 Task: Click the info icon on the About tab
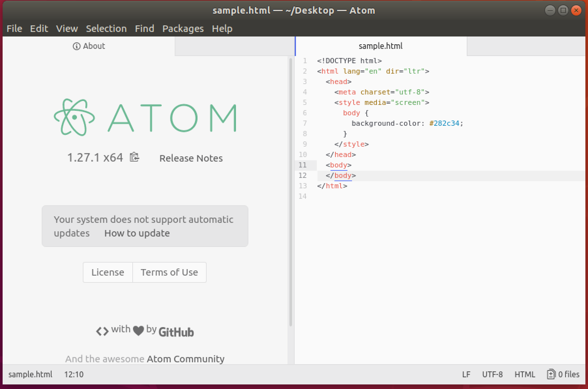pos(76,46)
